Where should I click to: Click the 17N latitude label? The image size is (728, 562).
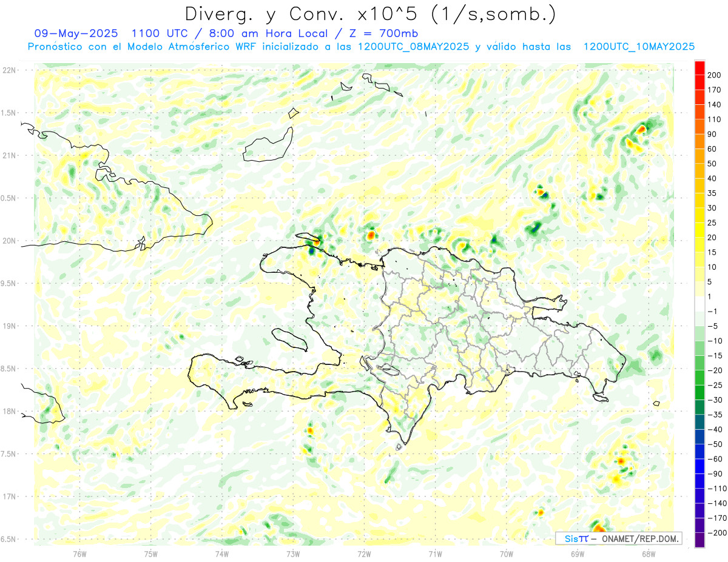9,497
